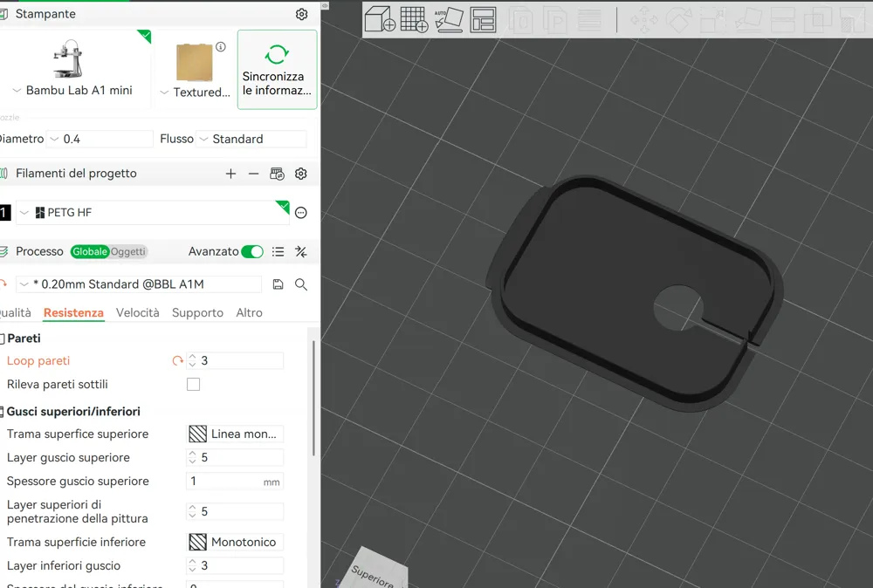Click the greyed clone/copy pages icon
Screen dimensions: 873x588
click(520, 20)
